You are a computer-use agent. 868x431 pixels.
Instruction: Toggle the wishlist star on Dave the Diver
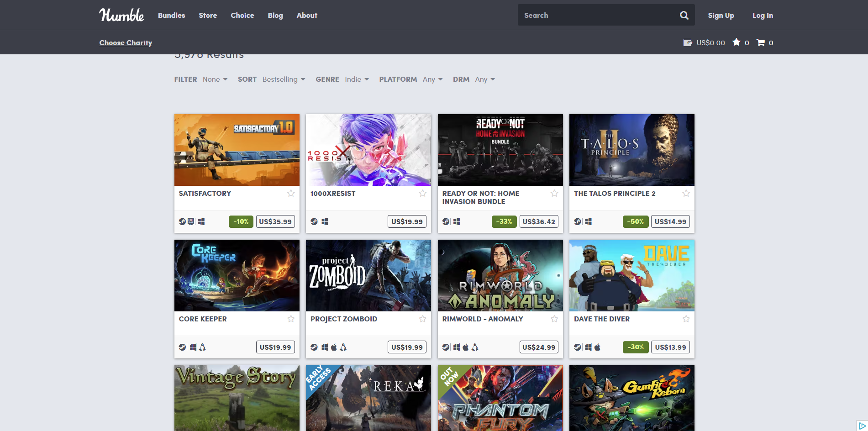(x=686, y=319)
